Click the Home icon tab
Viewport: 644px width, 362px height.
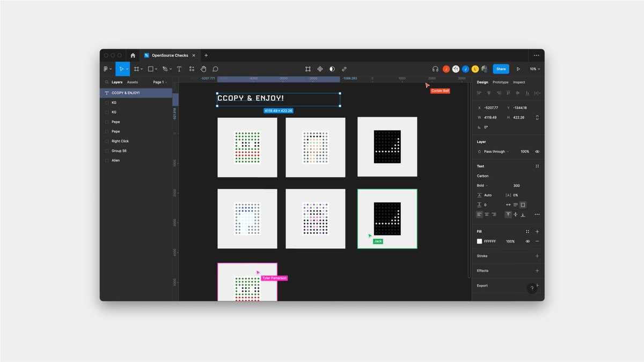coord(133,55)
